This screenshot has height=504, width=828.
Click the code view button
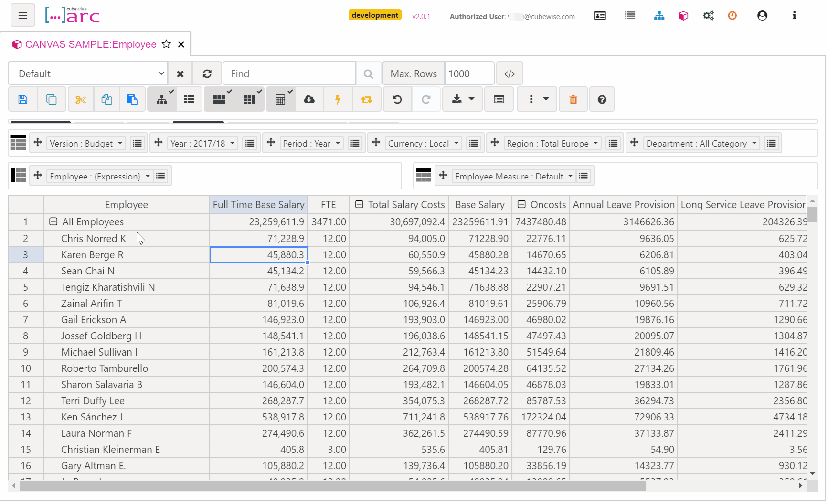[510, 74]
